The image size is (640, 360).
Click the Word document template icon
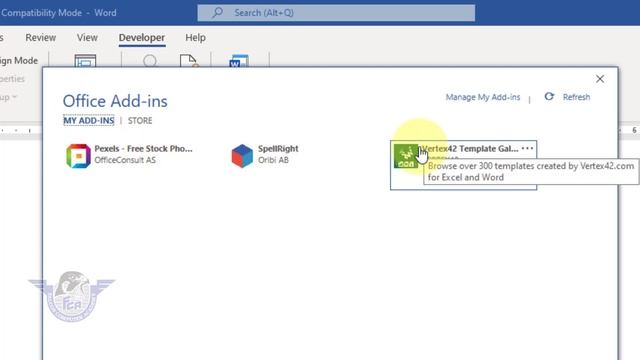239,61
